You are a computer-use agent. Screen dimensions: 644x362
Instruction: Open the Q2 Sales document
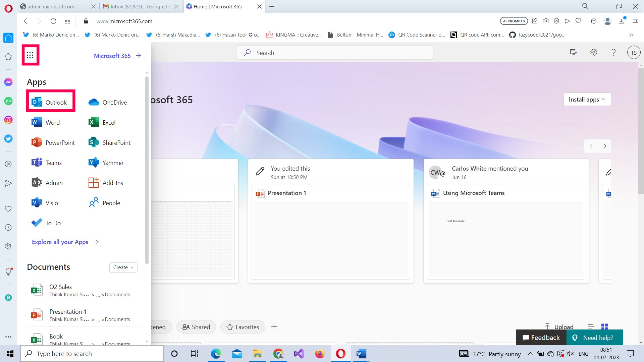point(84,290)
